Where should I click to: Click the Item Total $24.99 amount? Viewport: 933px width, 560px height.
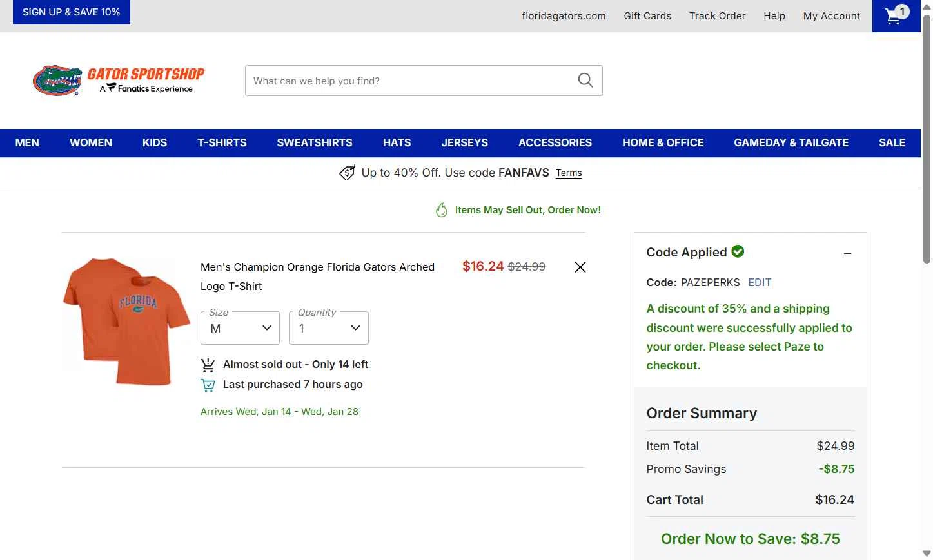coord(836,446)
